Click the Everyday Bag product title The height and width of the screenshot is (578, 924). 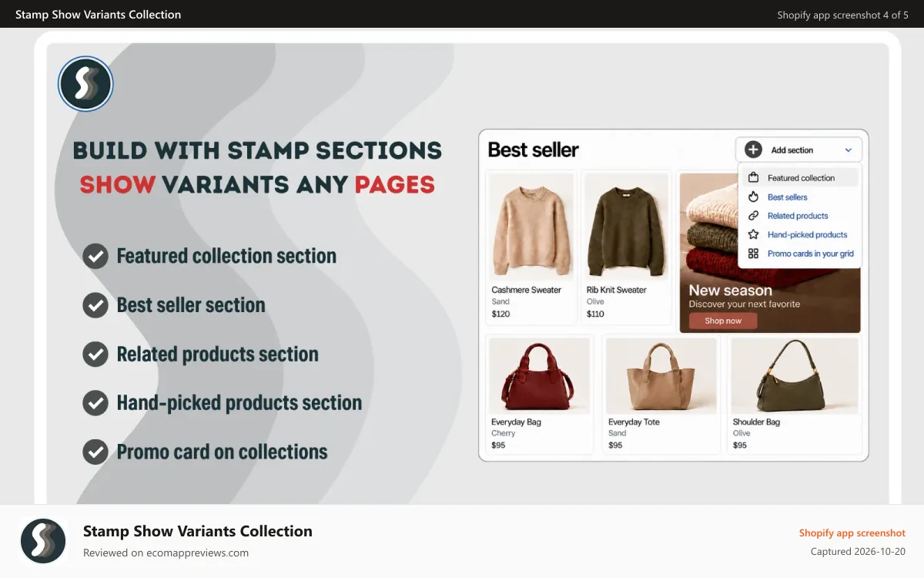coord(516,422)
